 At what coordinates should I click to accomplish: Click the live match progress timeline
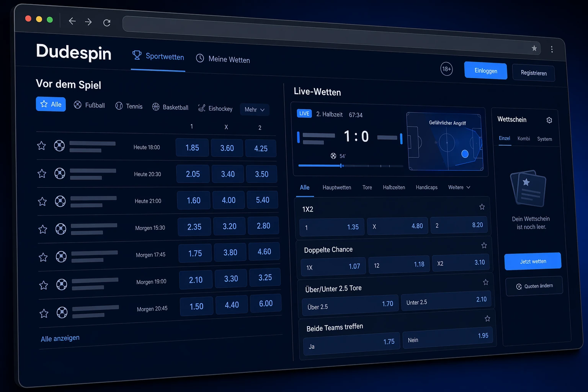(351, 166)
